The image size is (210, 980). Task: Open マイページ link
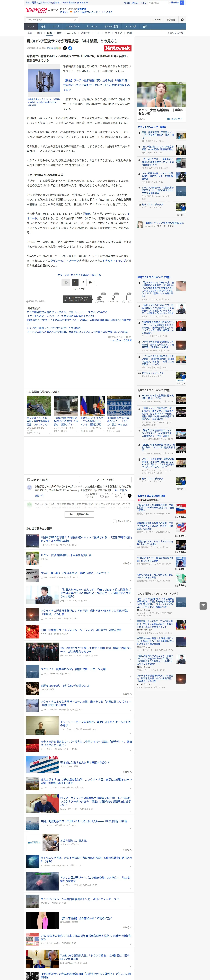coord(157,20)
